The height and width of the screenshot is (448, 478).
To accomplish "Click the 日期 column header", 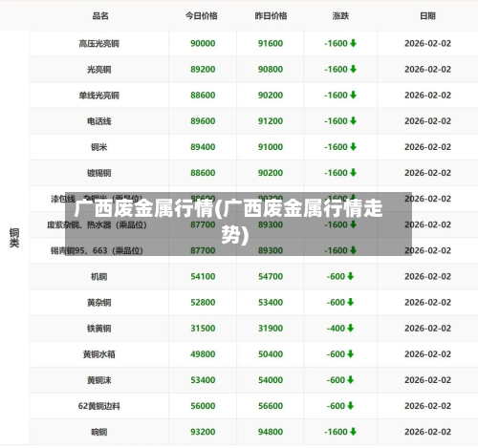I will coord(427,16).
